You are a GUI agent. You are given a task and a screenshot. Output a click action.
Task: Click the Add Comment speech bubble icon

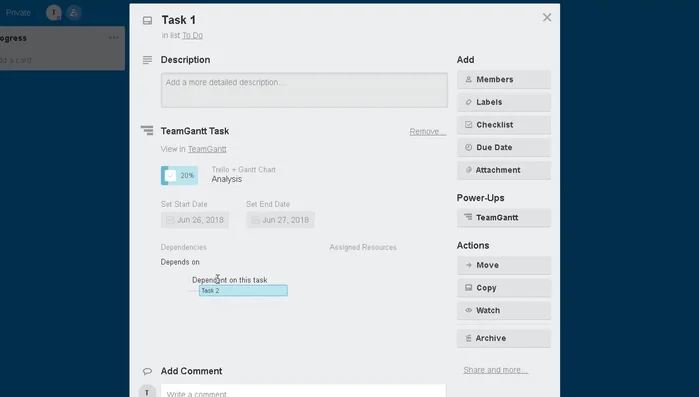coord(147,371)
